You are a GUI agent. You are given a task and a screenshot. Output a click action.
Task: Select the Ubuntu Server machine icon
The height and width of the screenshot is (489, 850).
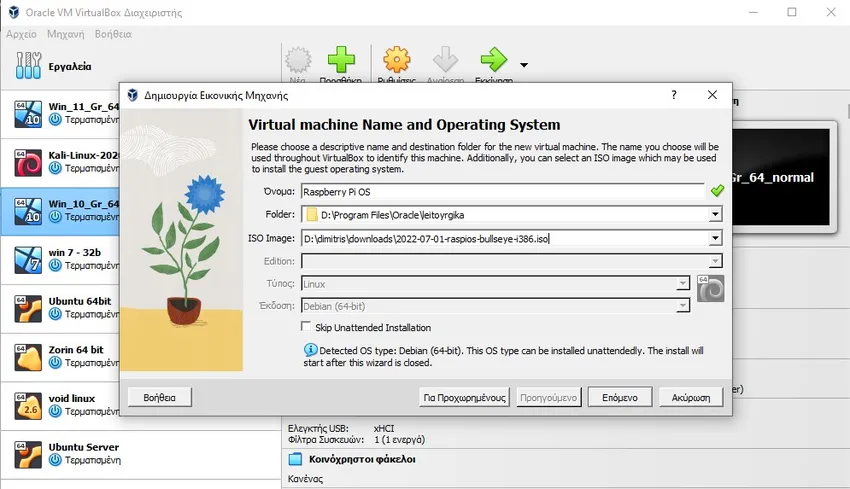(x=28, y=454)
